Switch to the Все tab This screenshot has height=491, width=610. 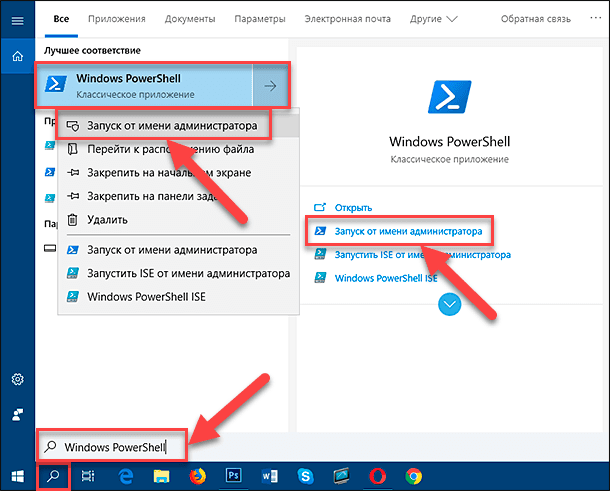click(61, 19)
